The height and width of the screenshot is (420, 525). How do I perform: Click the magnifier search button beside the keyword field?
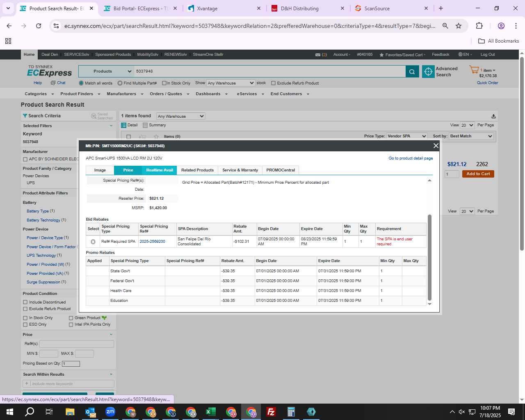412,71
